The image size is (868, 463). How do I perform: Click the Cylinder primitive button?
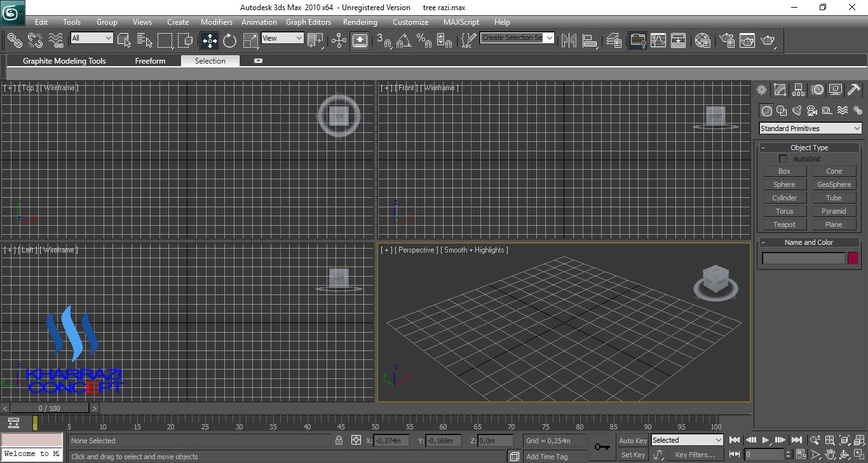784,198
